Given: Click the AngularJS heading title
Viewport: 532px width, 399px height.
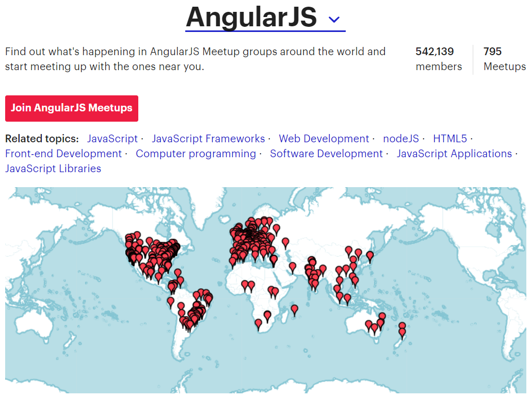Looking at the screenshot, I should pos(251,17).
